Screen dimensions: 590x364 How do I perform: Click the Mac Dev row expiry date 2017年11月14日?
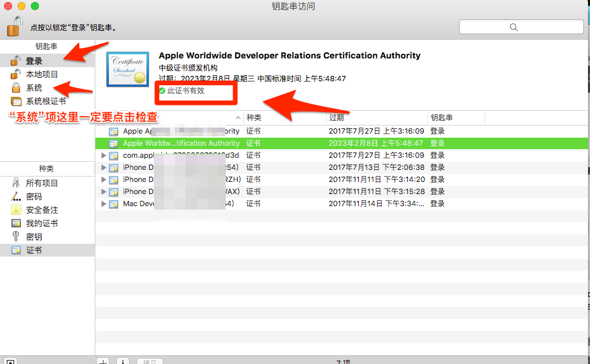point(376,203)
